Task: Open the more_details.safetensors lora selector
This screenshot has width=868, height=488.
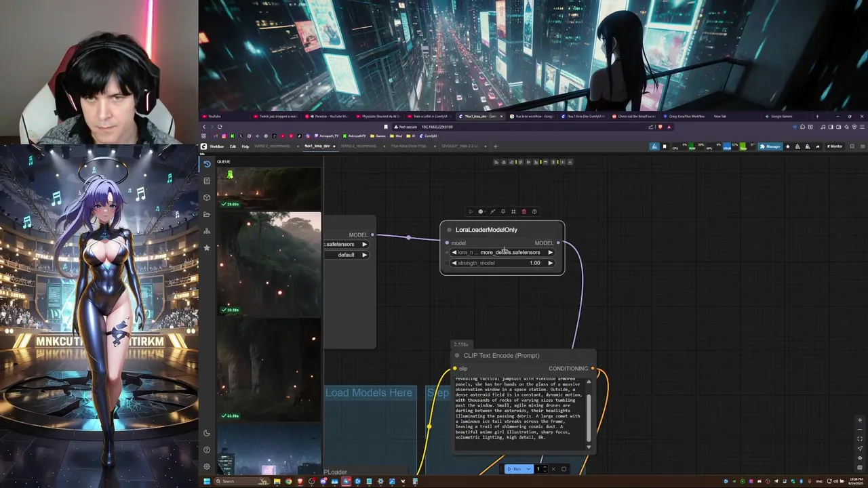Action: [502, 252]
